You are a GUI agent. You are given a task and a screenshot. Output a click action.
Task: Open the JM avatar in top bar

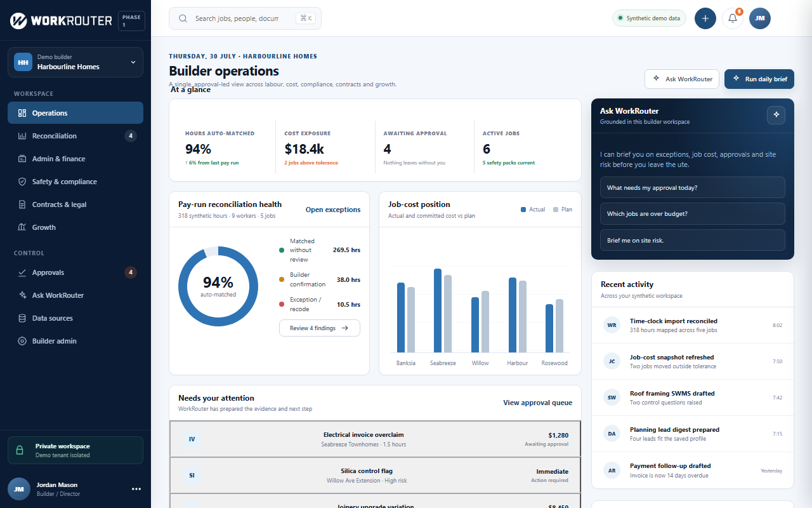point(760,18)
